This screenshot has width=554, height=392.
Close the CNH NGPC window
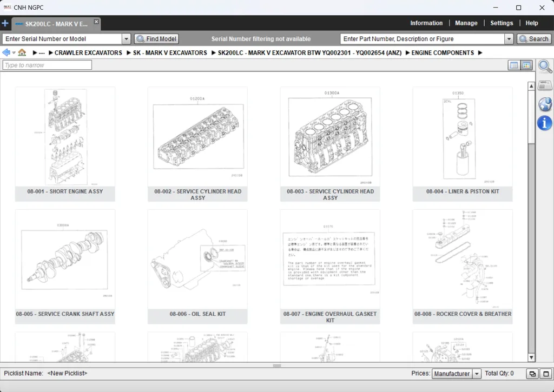(542, 8)
